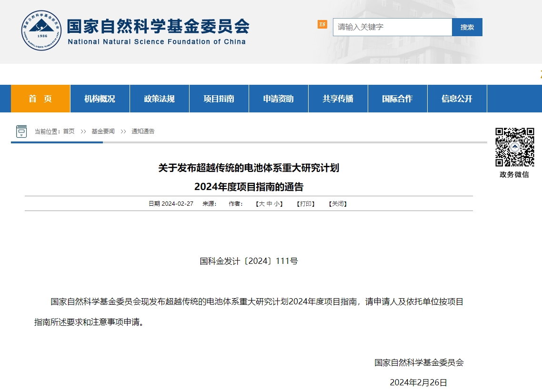Open the 机构概况 menu
Viewport: 542px width, 392px height.
pyautogui.click(x=100, y=99)
